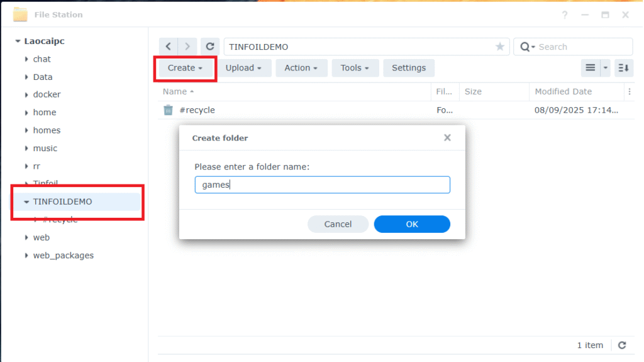
Task: Open the Create dropdown menu
Action: click(x=185, y=68)
